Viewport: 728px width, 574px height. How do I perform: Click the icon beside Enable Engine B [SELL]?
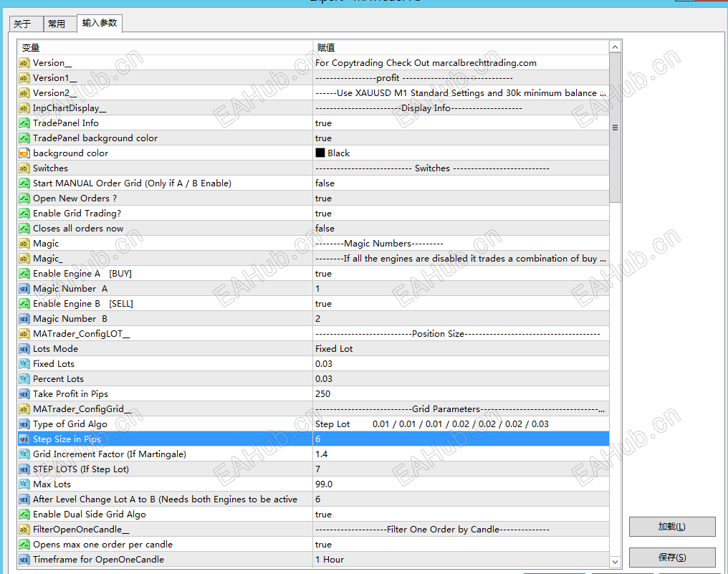point(24,304)
